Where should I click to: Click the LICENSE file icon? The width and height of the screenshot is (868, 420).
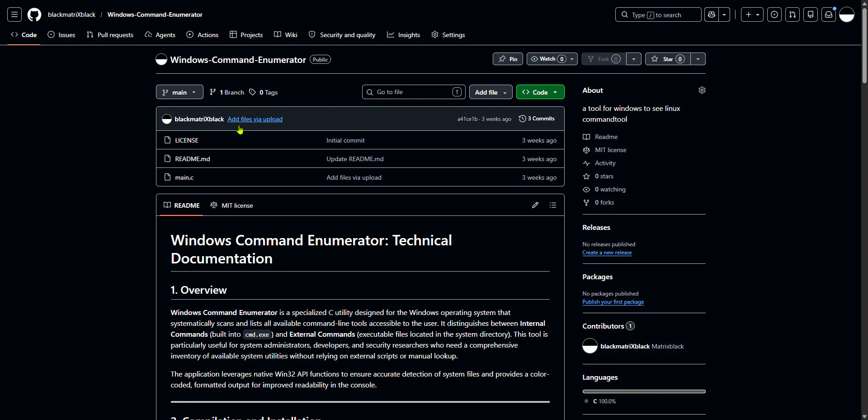[167, 140]
